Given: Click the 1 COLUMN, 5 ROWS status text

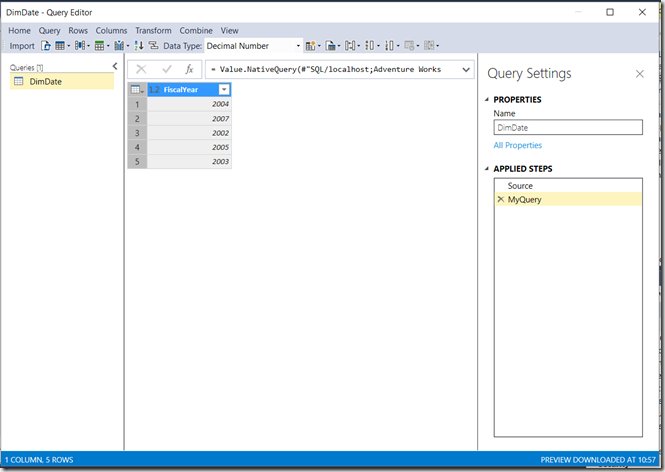Looking at the screenshot, I should click(39, 460).
